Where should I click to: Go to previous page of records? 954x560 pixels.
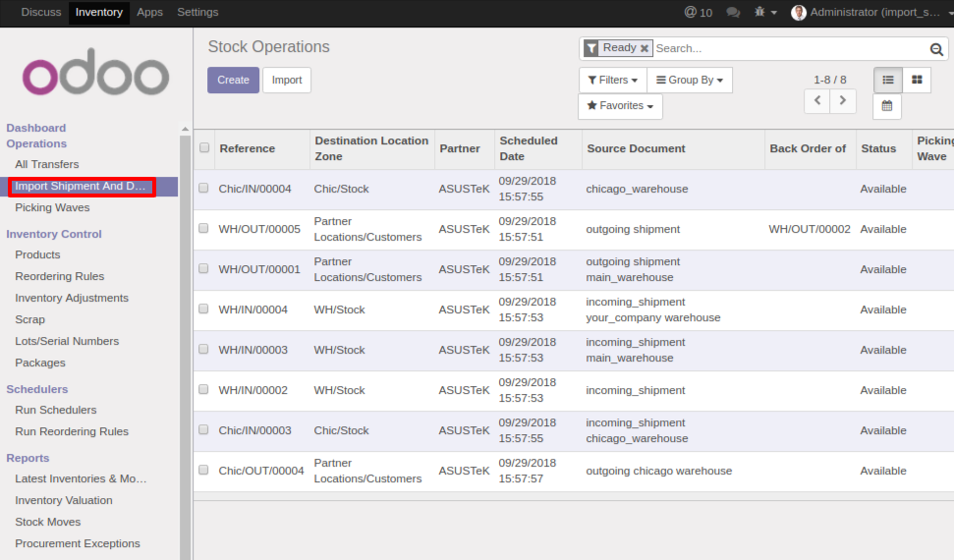pos(816,101)
